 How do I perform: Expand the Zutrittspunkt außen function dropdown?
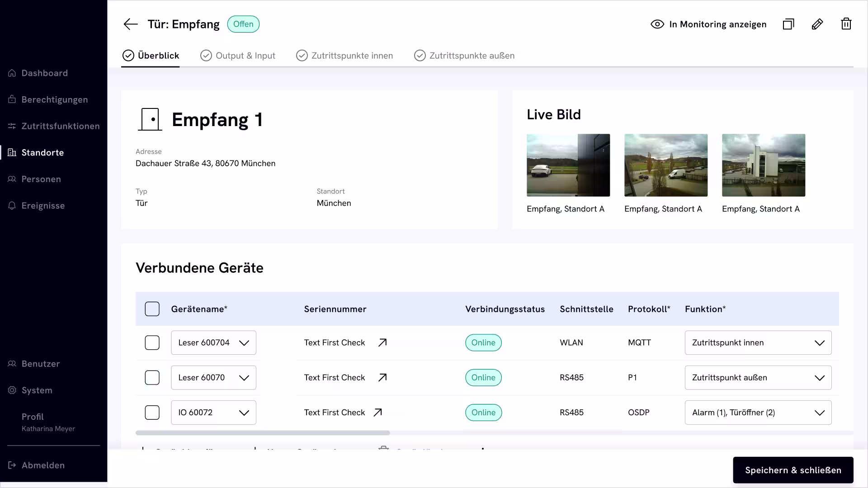pyautogui.click(x=758, y=377)
